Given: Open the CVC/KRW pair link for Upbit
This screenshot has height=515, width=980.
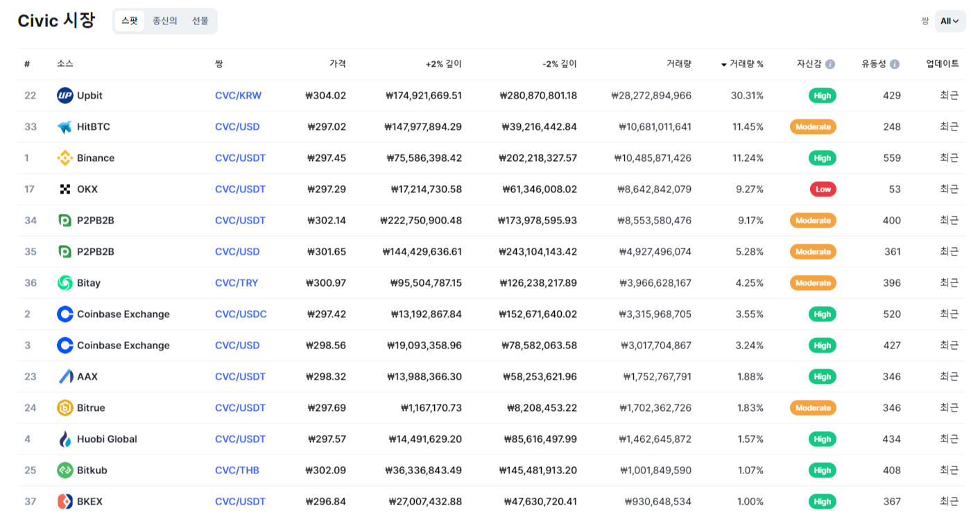Looking at the screenshot, I should [239, 96].
